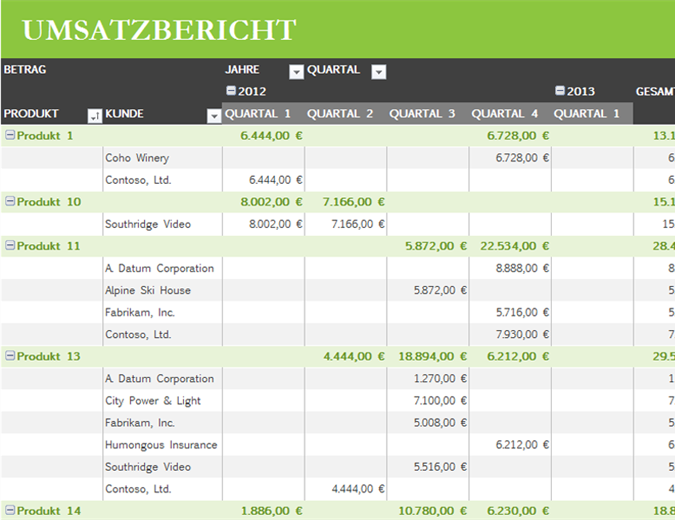Image resolution: width=675 pixels, height=520 pixels.
Task: Collapse the Produkt 14 group
Action: 10,510
